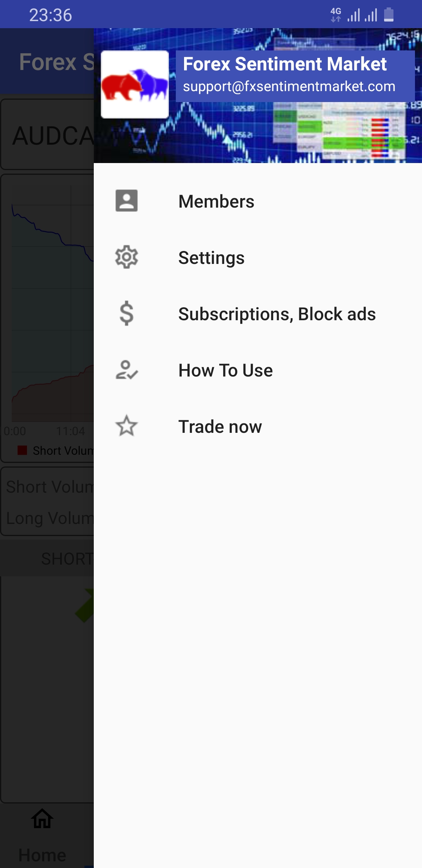Tap the Home tab label

(42, 855)
